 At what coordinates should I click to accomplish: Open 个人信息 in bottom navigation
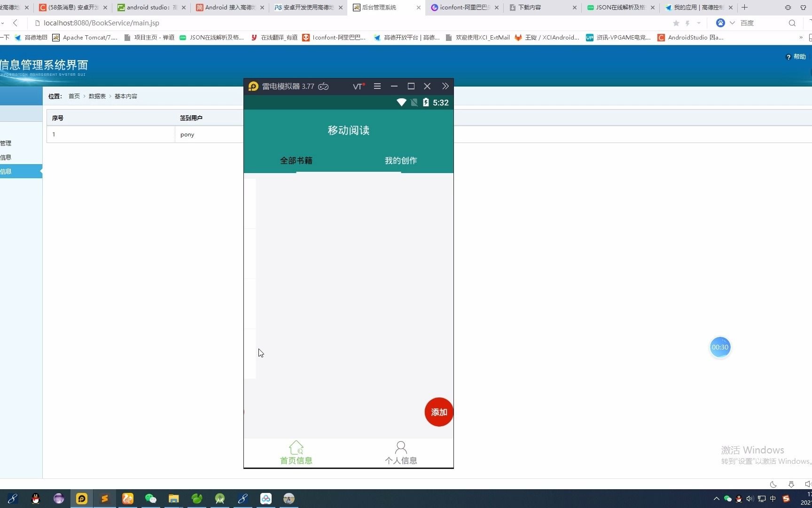pos(401,453)
